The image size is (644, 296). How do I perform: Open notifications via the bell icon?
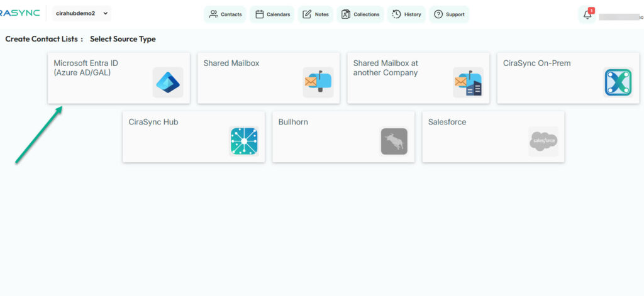point(587,14)
